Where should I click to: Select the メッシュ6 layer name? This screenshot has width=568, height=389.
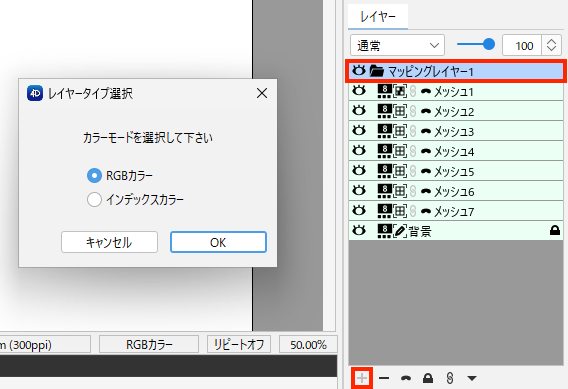454,191
